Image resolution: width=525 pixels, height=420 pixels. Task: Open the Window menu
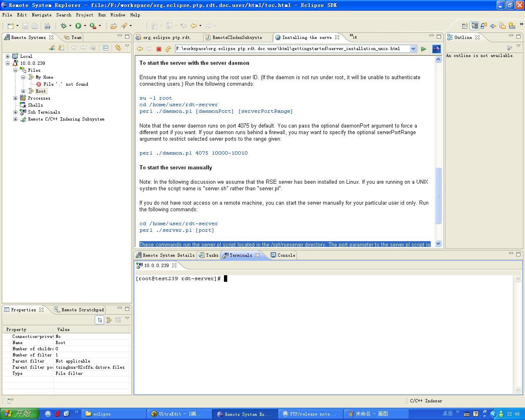[118, 15]
